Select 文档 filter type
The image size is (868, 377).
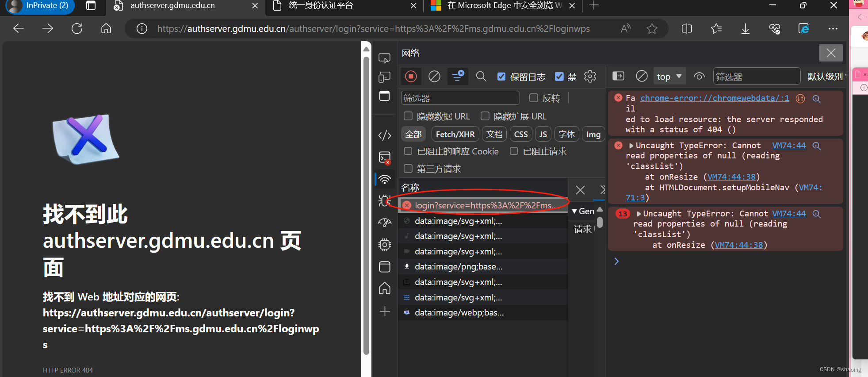coord(494,134)
